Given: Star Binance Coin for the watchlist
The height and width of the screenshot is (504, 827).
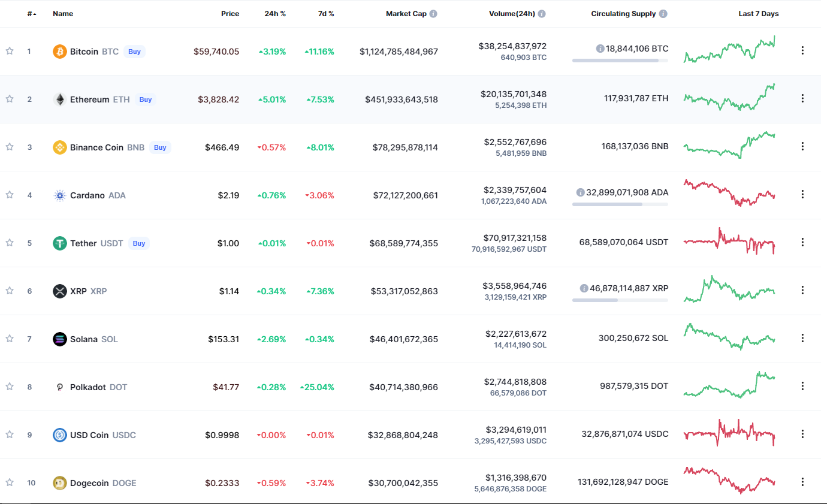Looking at the screenshot, I should click(x=10, y=147).
